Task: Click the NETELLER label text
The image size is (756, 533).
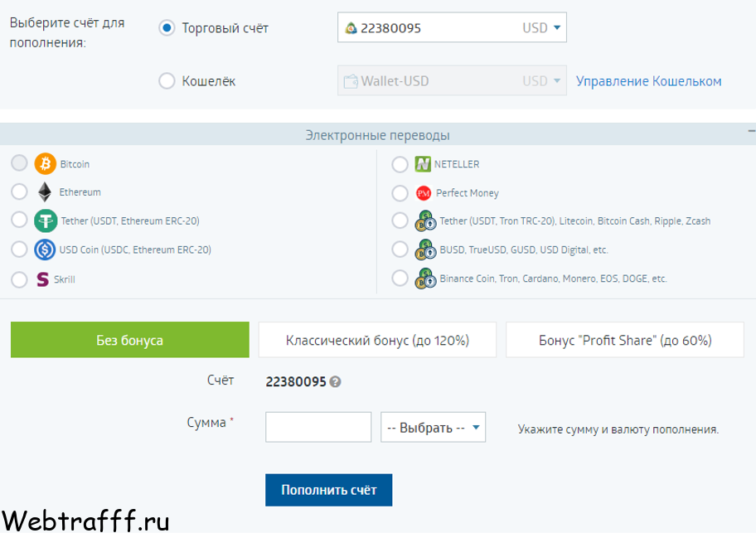Action: click(x=457, y=164)
